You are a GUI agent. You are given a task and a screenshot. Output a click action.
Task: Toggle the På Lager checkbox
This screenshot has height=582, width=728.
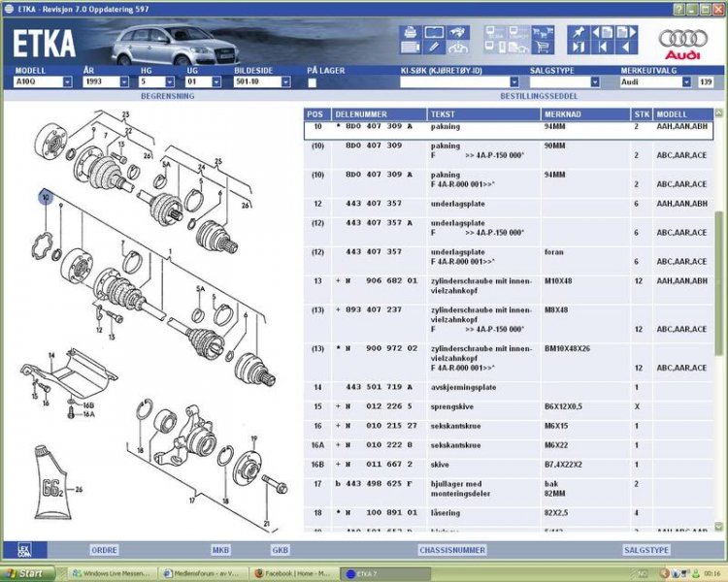[x=312, y=82]
